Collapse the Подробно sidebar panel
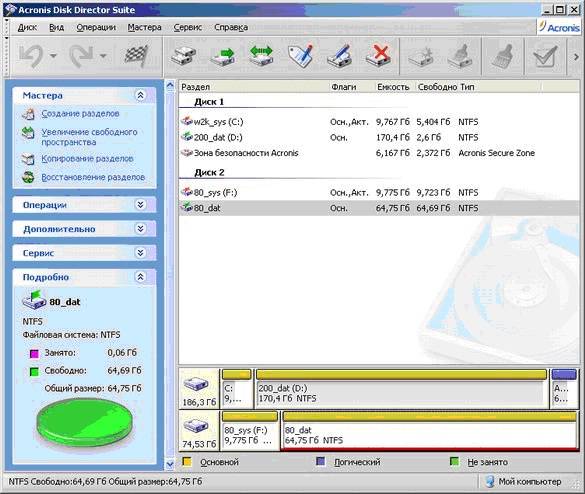Image resolution: width=585 pixels, height=494 pixels. (x=140, y=277)
